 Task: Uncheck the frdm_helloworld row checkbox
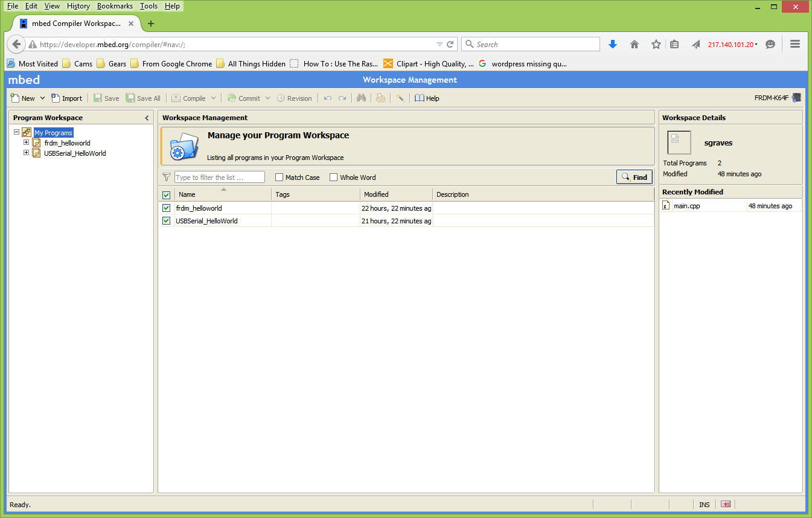166,208
